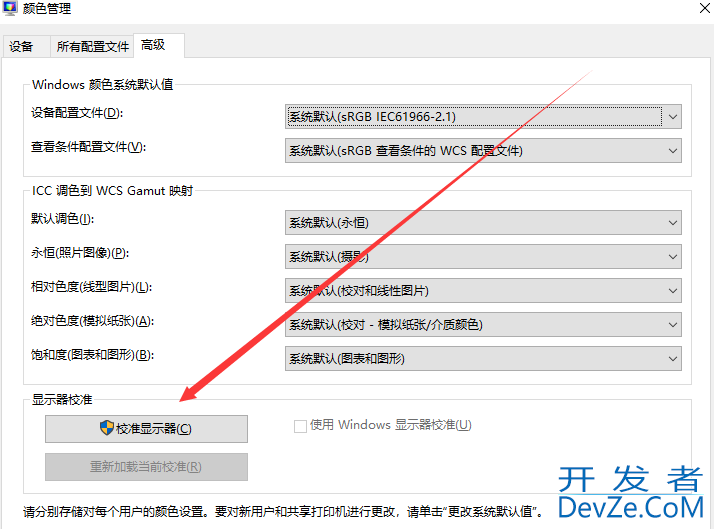Image resolution: width=714 pixels, height=529 pixels.
Task: Click the 重新加载当前校准(R) button
Action: tap(146, 467)
